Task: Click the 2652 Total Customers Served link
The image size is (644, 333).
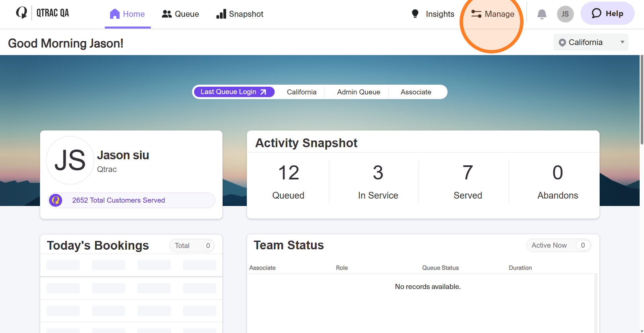Action: tap(119, 200)
